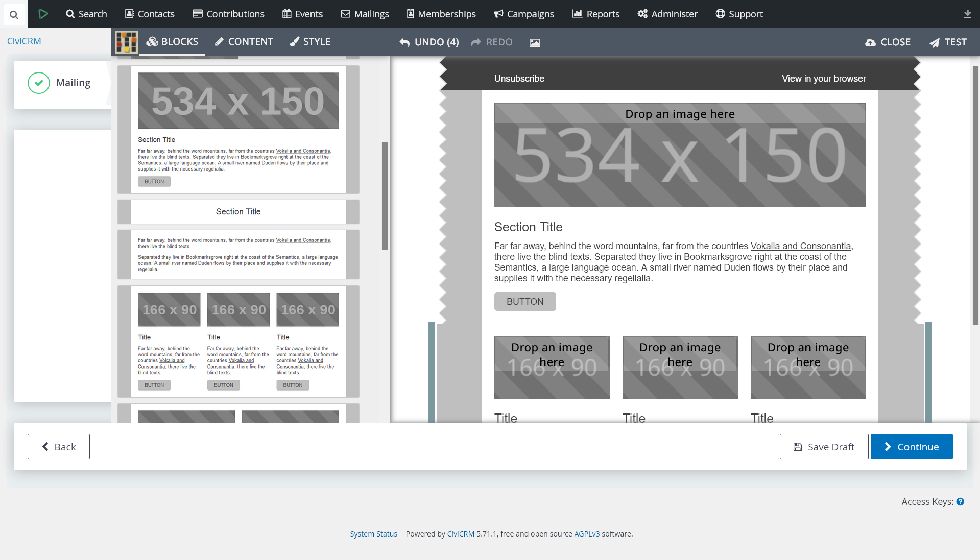This screenshot has height=560, width=980.
Task: Click the Redo icon
Action: click(476, 42)
